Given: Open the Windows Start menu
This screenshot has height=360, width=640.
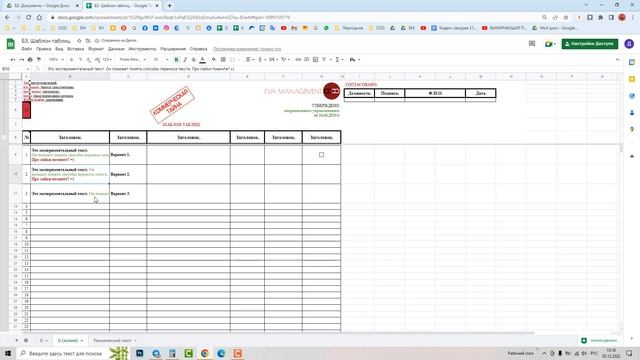Looking at the screenshot, I should tap(8, 353).
